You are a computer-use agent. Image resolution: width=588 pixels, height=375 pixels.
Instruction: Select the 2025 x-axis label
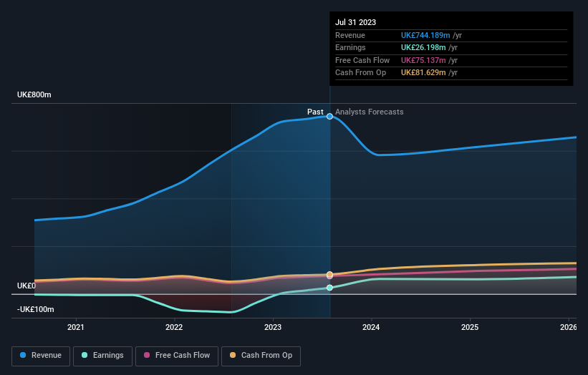coord(470,327)
